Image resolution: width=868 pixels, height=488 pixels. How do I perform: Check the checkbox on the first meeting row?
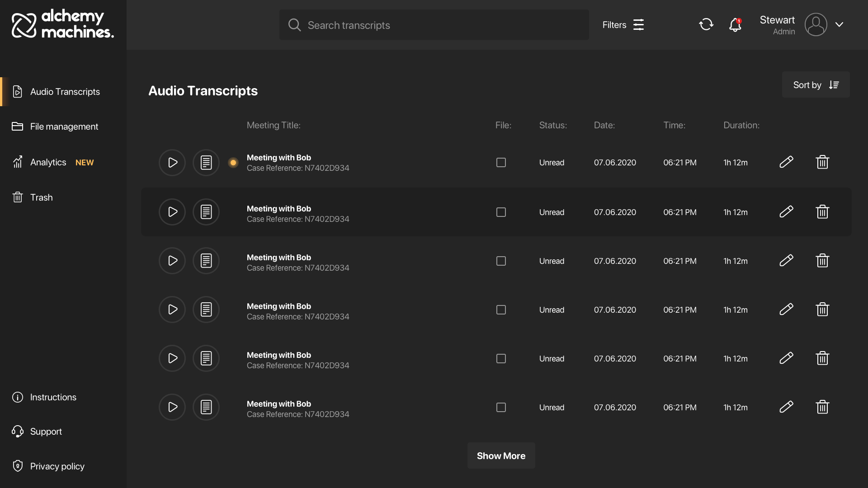pos(500,162)
